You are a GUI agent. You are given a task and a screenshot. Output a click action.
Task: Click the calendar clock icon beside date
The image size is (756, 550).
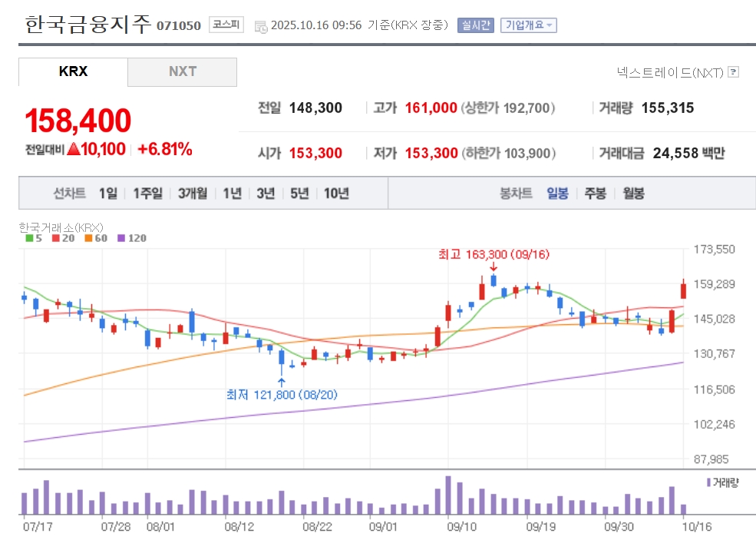coord(261,27)
